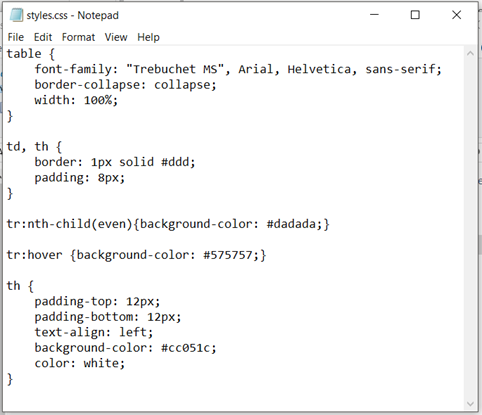Open the File menu
Screen dimensions: 482x415
pyautogui.click(x=16, y=37)
